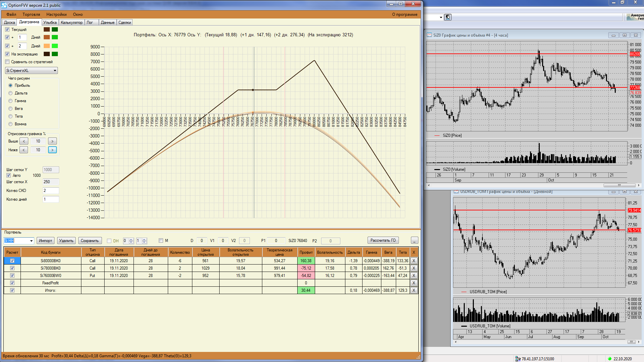Click the Кол-во СКО input field
This screenshot has width=644, height=362.
click(x=51, y=191)
